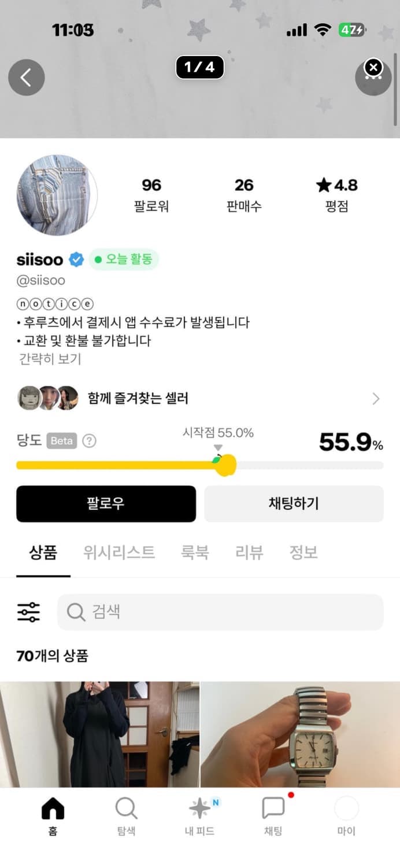Adjust the yellow 당도 sweetness slider
Image resolution: width=400 pixels, height=868 pixels.
point(225,464)
